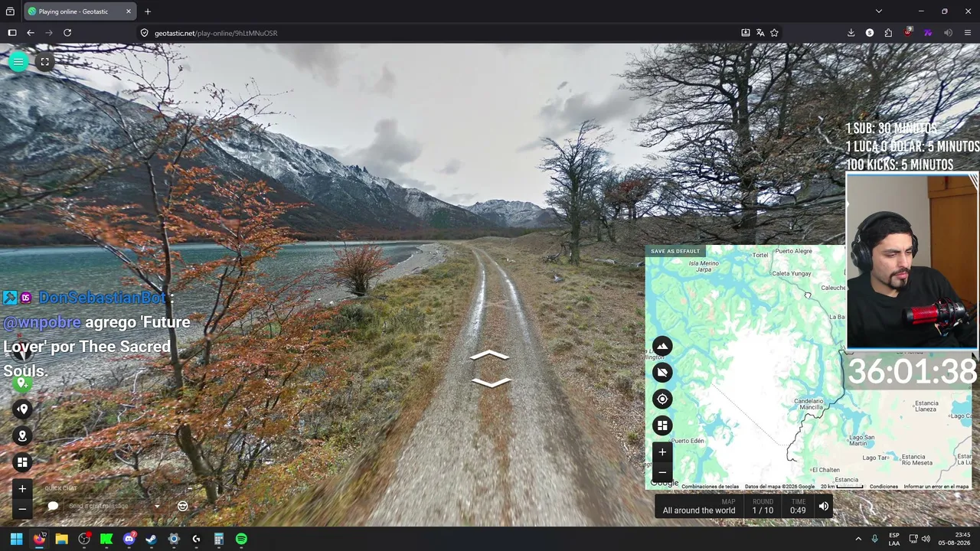Open Discord from the taskbar
Viewport: 980px width, 551px height.
pos(129,539)
